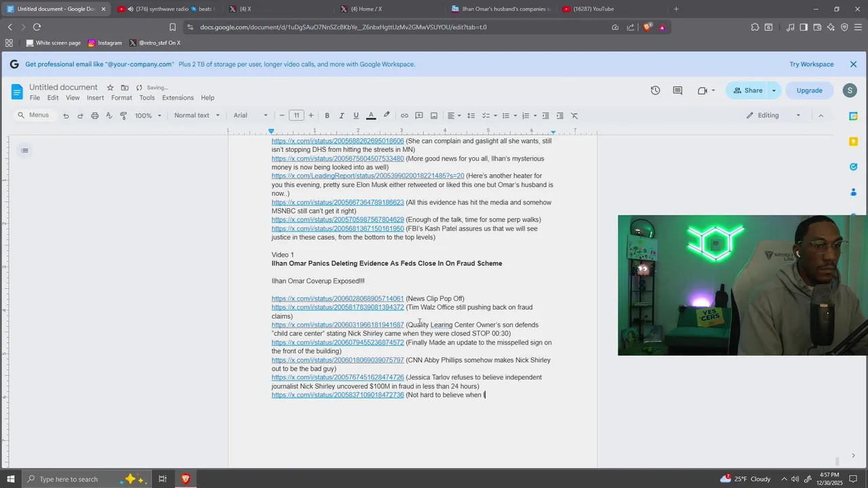Click the font size field
Viewport: 868px width, 488px height.
[296, 116]
